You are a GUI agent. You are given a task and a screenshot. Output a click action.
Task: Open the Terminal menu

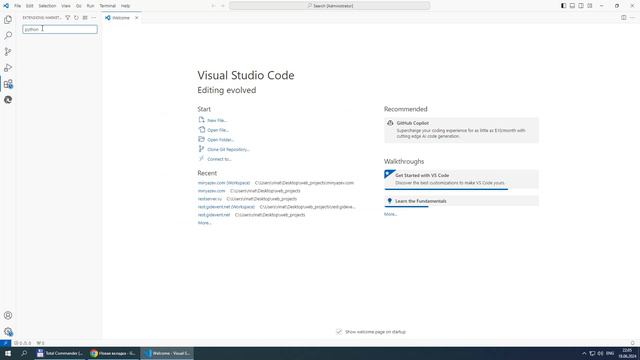[108, 6]
